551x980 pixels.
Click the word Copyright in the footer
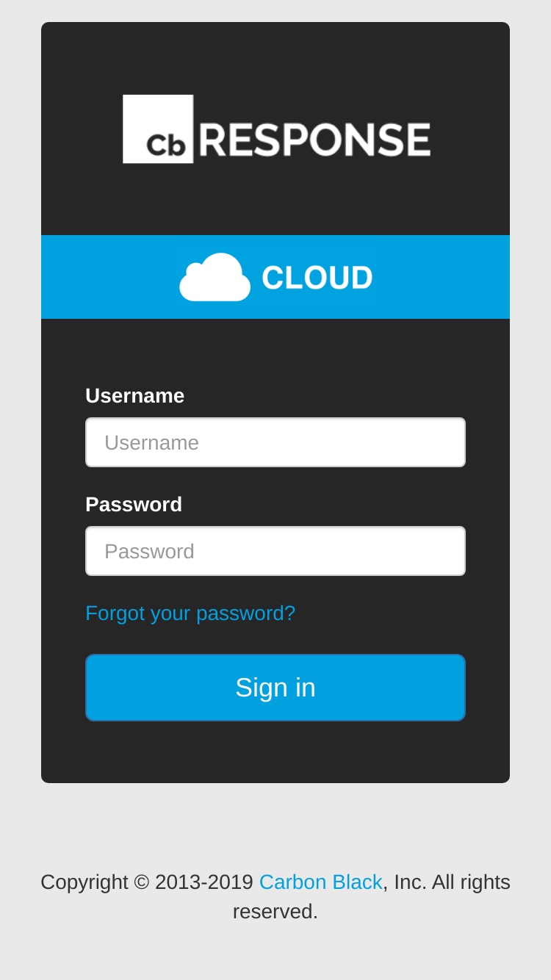point(84,882)
